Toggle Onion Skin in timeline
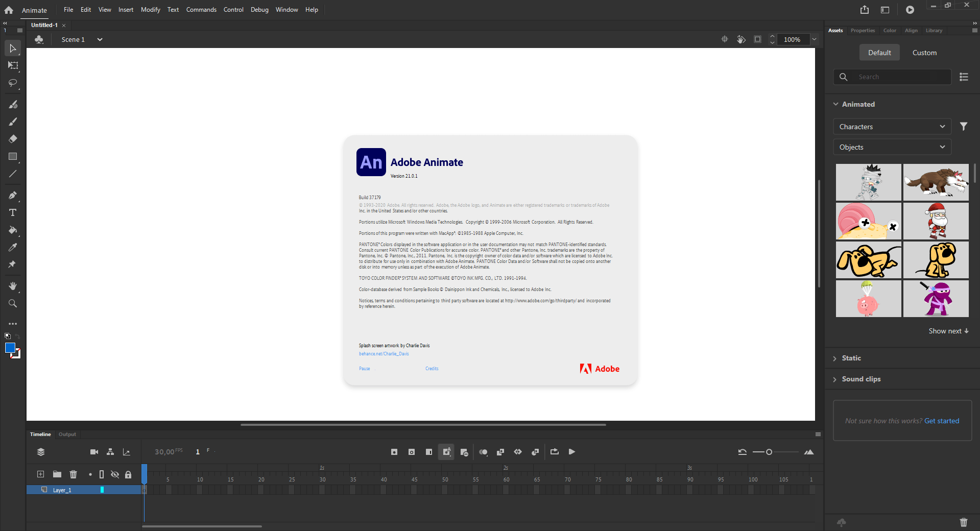980x531 pixels. click(x=483, y=452)
